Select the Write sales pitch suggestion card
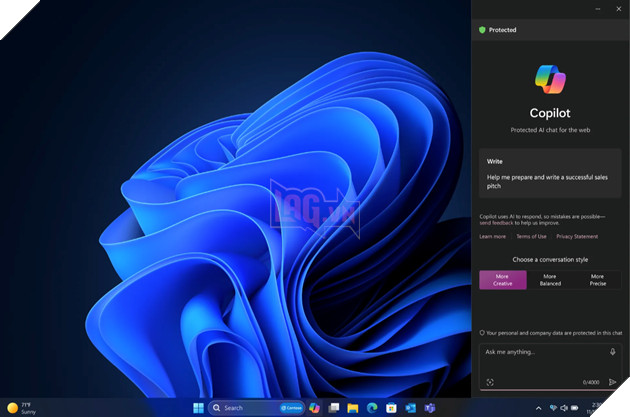630x417 pixels. pos(550,173)
